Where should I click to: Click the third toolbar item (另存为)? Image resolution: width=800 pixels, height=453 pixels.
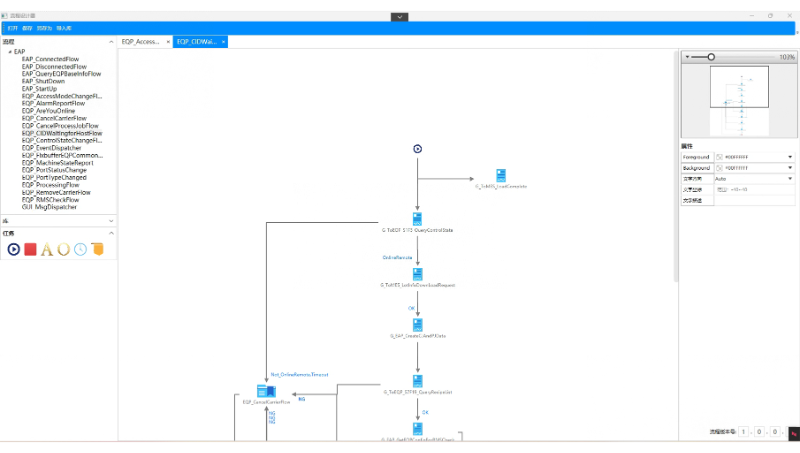44,28
